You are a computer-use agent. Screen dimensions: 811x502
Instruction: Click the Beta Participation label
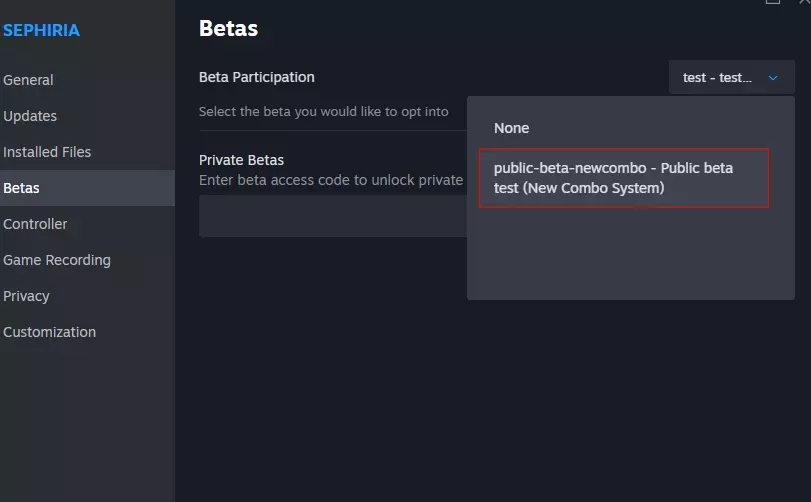[257, 77]
